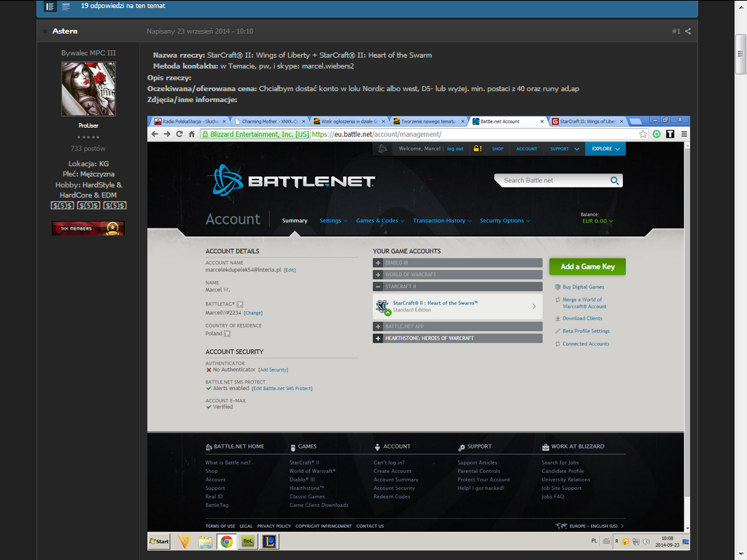Click the Connected Accounts link

(x=586, y=344)
